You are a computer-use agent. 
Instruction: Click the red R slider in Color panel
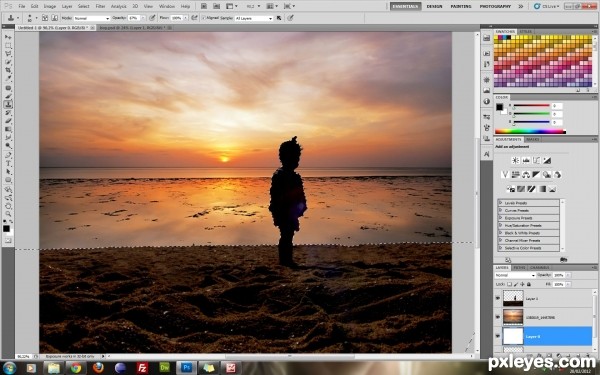point(532,106)
